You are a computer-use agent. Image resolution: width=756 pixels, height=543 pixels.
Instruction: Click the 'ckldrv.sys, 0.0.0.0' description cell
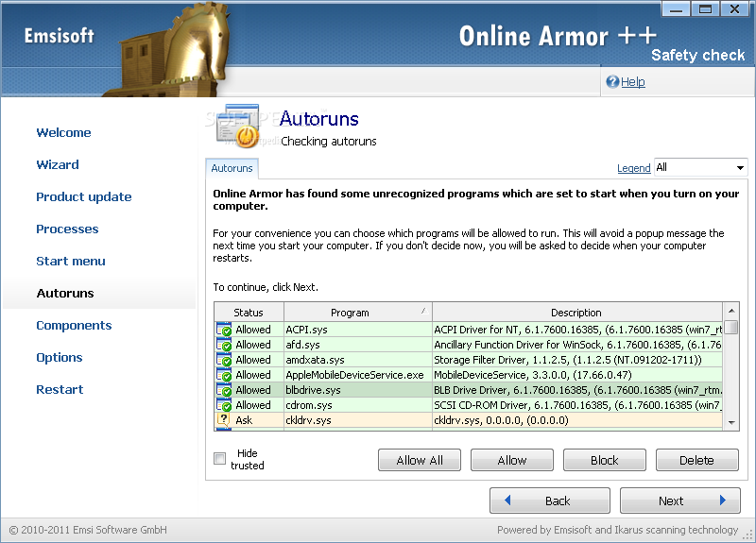click(577, 420)
